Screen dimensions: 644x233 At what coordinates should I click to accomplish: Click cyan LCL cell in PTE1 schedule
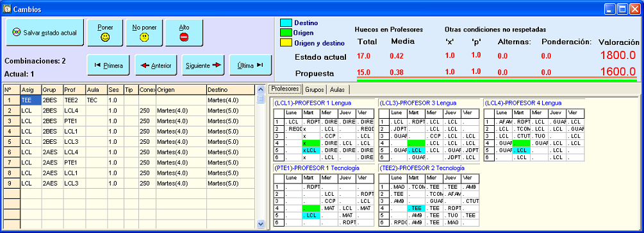pos(311,215)
